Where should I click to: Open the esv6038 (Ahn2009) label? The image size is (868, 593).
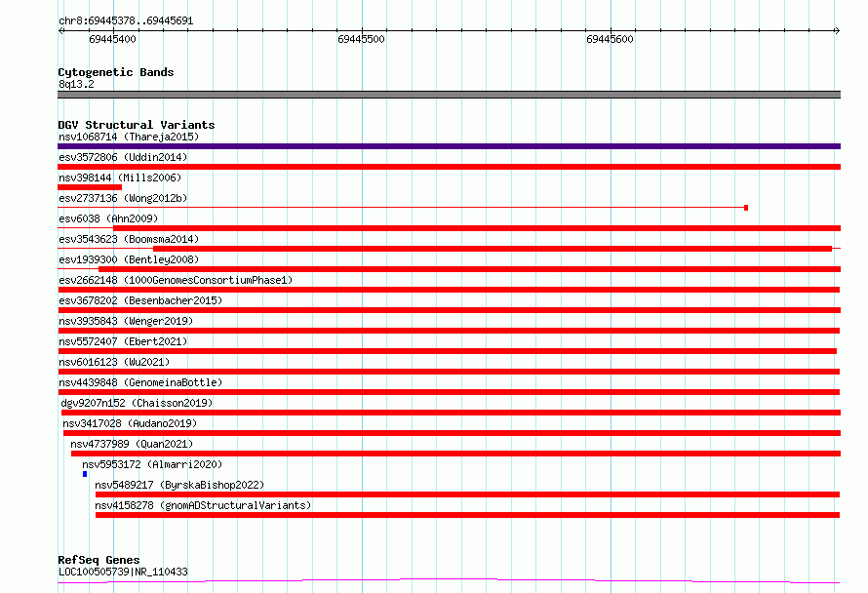(108, 218)
